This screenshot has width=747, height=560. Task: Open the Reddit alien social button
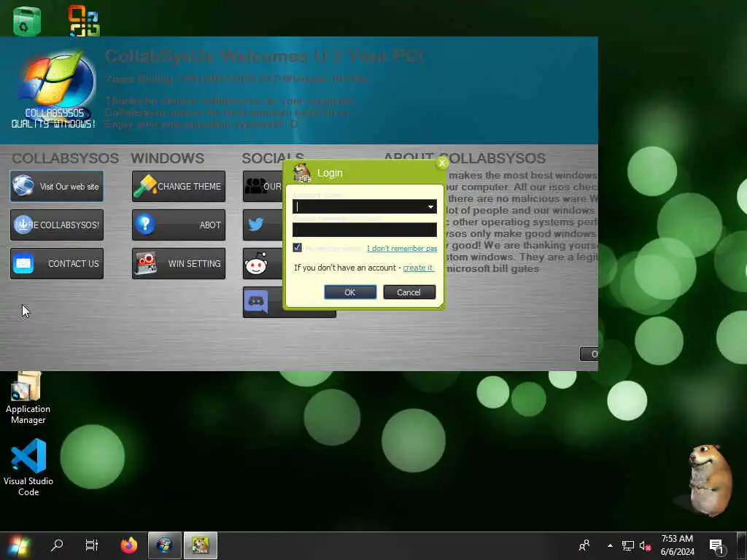click(256, 263)
